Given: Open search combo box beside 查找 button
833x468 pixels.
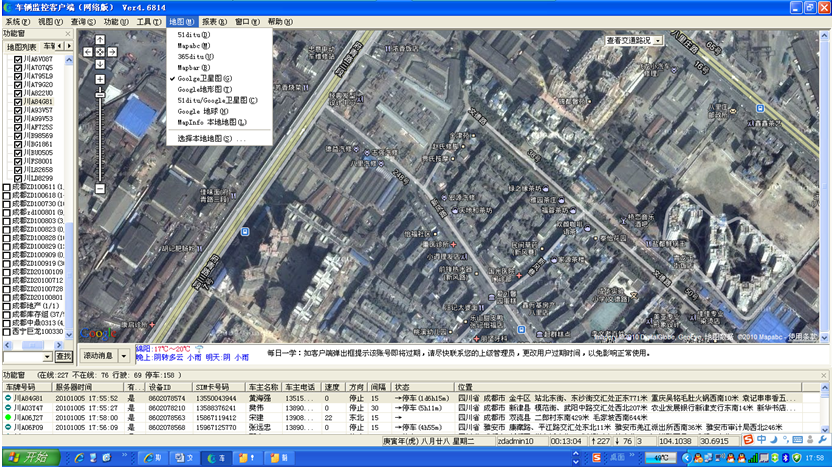Looking at the screenshot, I should [46, 356].
